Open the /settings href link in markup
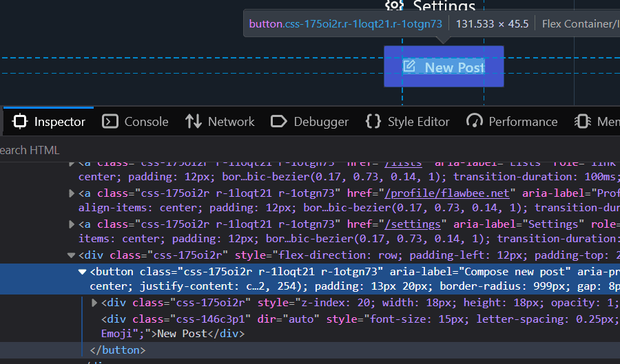This screenshot has height=364, width=620. (413, 224)
